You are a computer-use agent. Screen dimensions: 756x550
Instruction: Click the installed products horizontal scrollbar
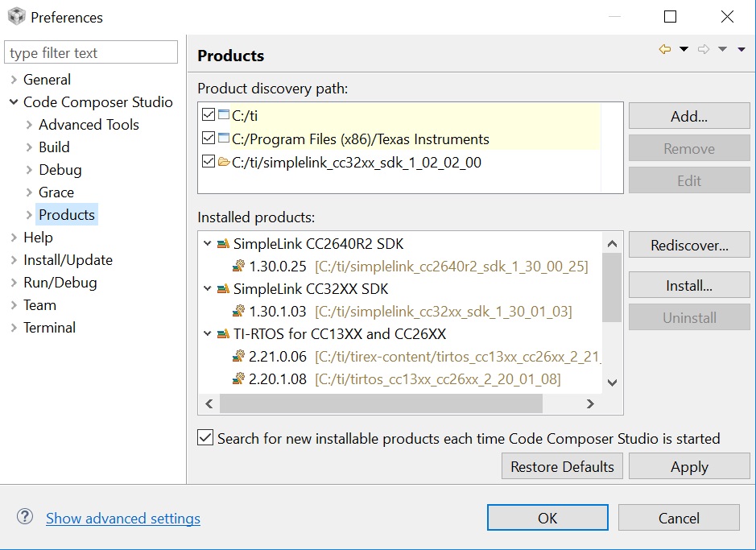coord(380,403)
